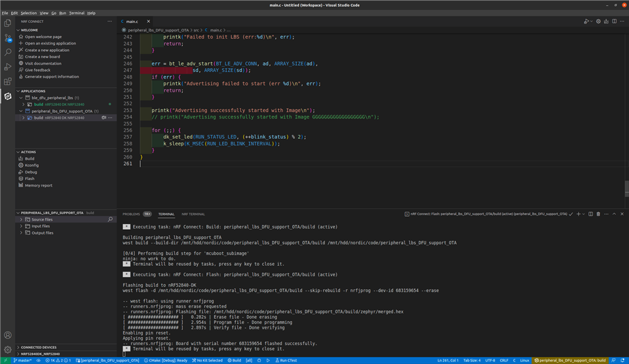Split the terminal pane
The height and width of the screenshot is (364, 629).
590,214
